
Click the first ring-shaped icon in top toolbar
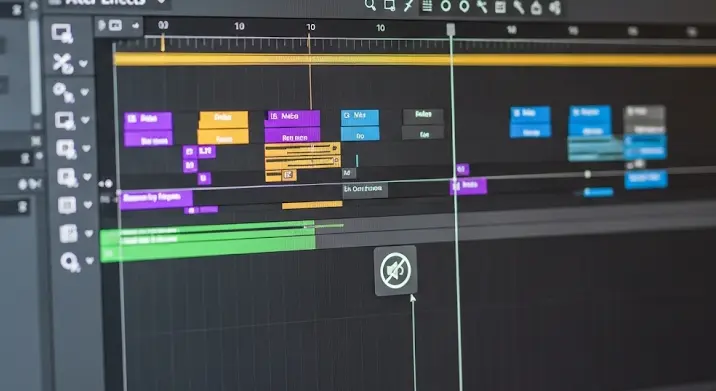click(x=446, y=6)
